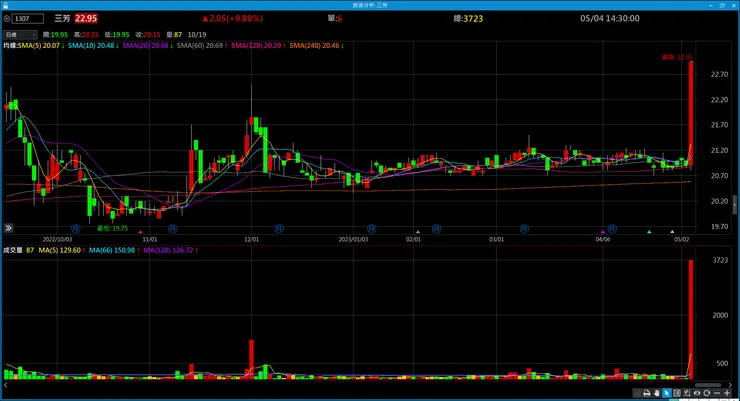Image resolution: width=740 pixels, height=401 pixels.
Task: Click the large red limit-up candlestick
Action: click(691, 113)
